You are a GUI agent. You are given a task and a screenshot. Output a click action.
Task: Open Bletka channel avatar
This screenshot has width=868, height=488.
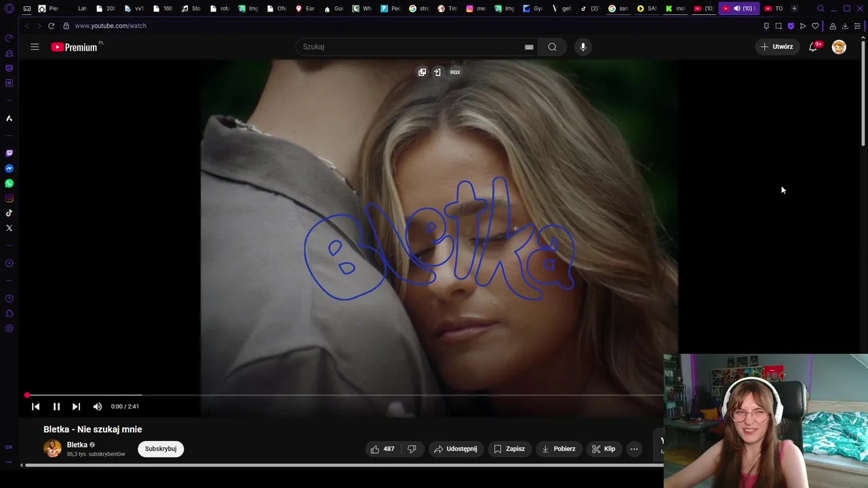52,449
